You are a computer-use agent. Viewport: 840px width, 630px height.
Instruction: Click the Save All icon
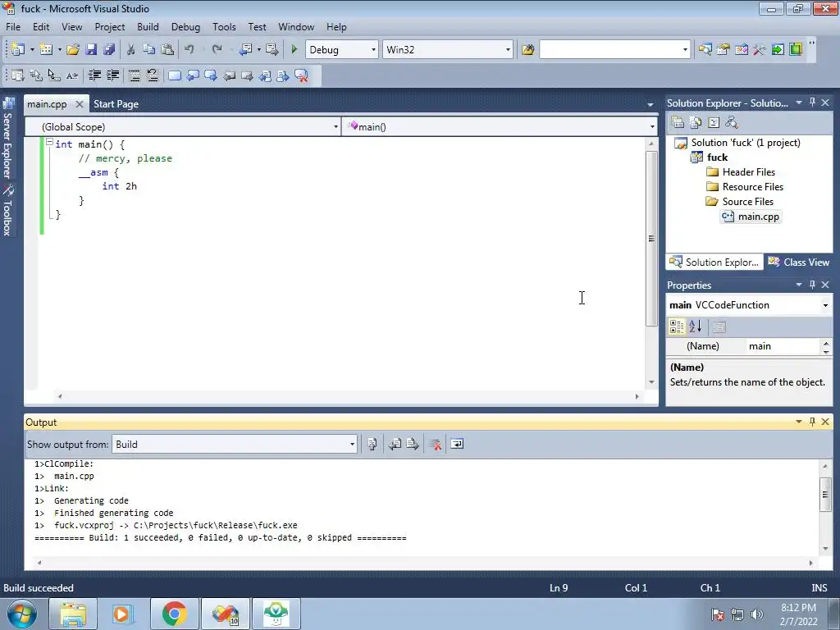pyautogui.click(x=109, y=50)
